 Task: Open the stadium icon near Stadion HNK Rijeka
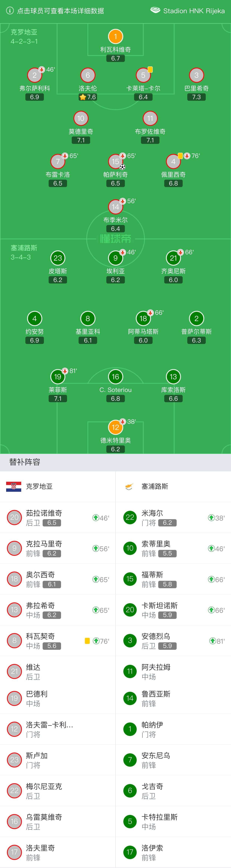[155, 10]
